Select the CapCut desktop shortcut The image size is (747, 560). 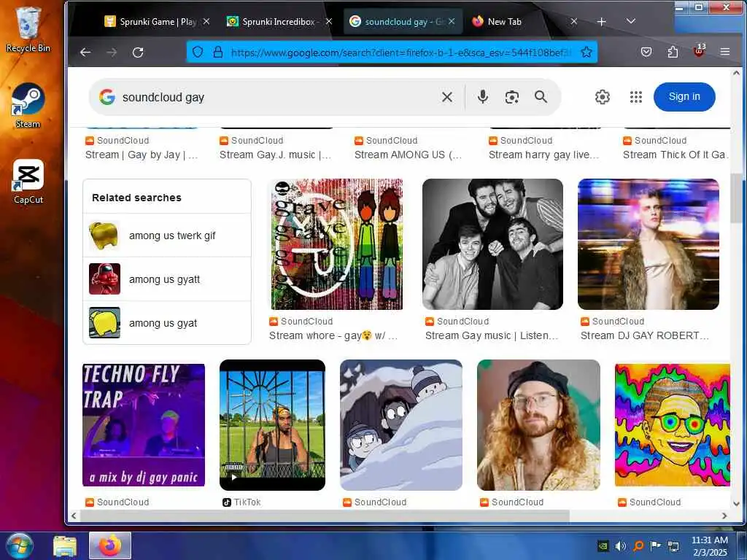pos(28,182)
